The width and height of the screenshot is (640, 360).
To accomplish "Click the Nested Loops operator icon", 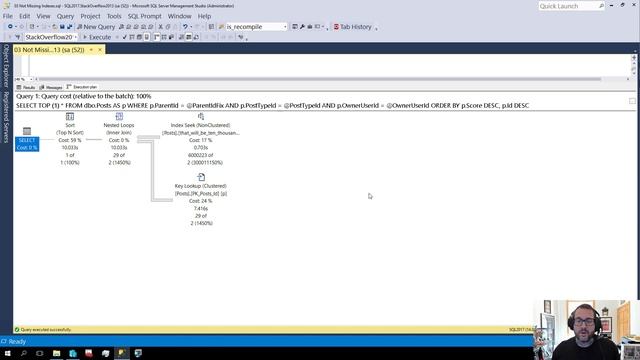I will click(119, 117).
